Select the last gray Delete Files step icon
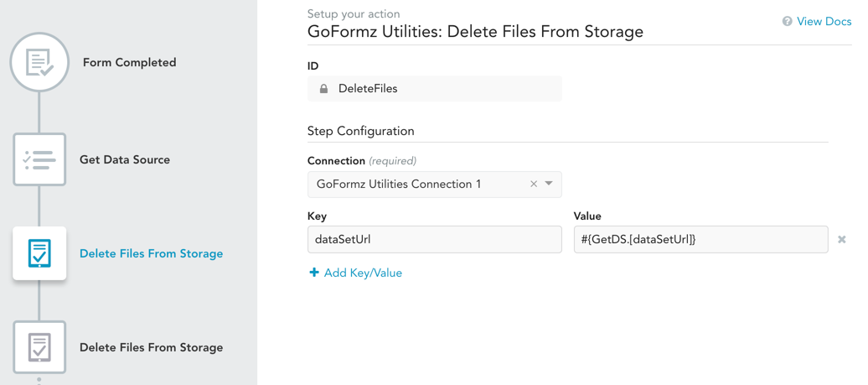 39,347
